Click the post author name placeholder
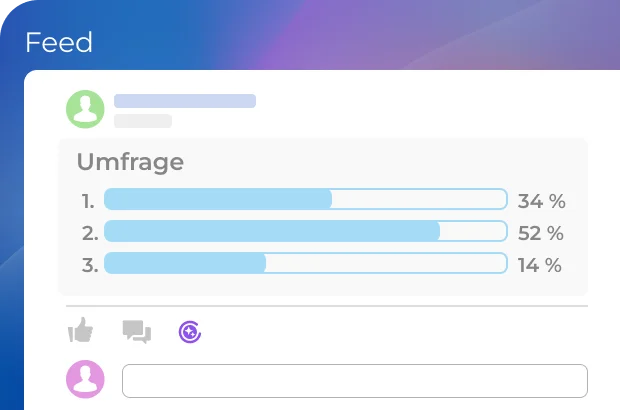This screenshot has width=620, height=410. point(185,101)
